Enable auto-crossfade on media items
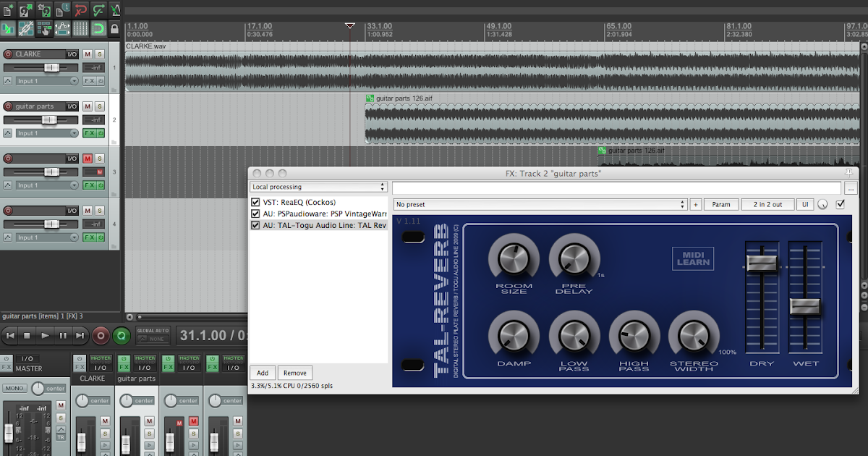This screenshot has height=456, width=868. (7, 28)
